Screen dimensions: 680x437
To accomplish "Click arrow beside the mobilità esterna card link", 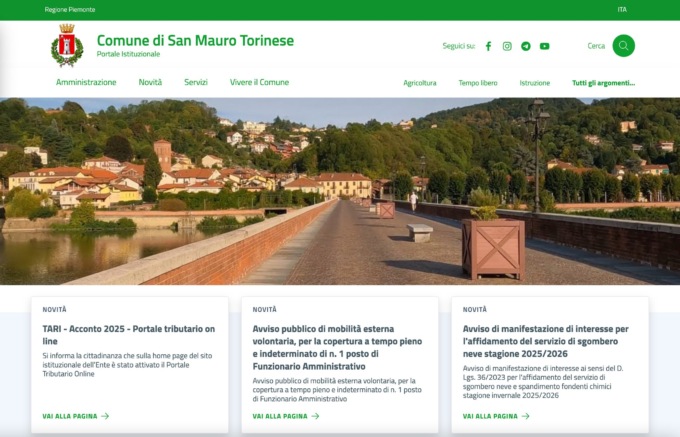I will point(315,416).
